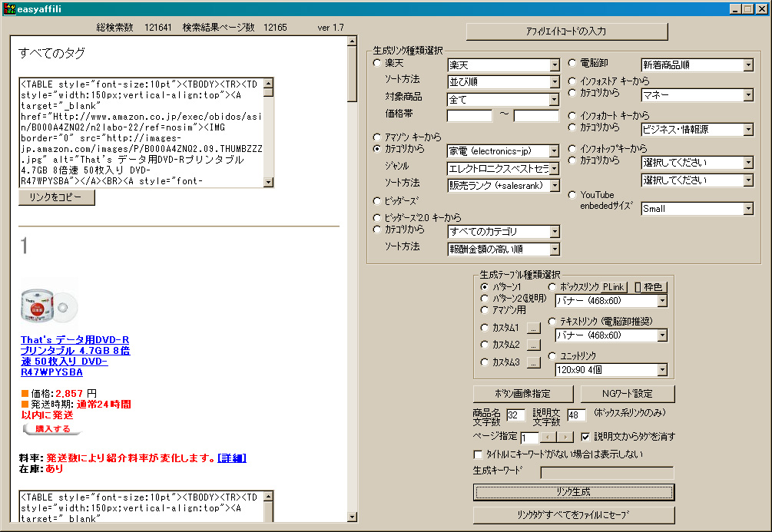Open the 家電 (electronics-jp) category dropdown
The image size is (772, 532).
(x=503, y=151)
